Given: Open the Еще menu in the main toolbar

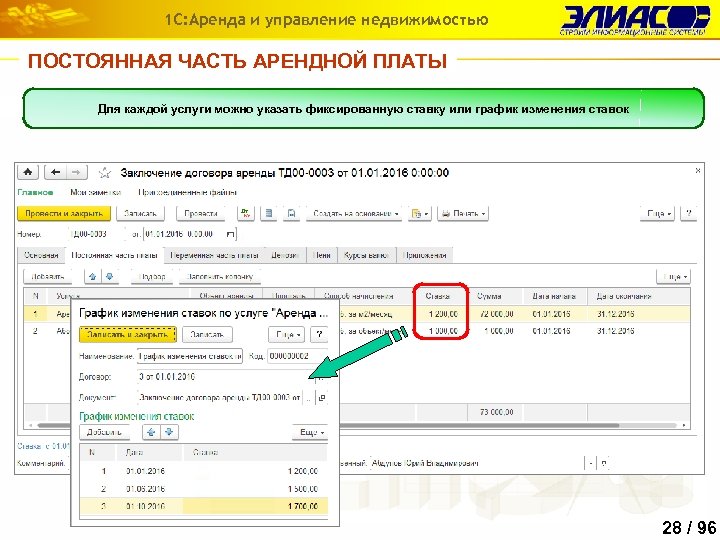Looking at the screenshot, I should point(657,214).
